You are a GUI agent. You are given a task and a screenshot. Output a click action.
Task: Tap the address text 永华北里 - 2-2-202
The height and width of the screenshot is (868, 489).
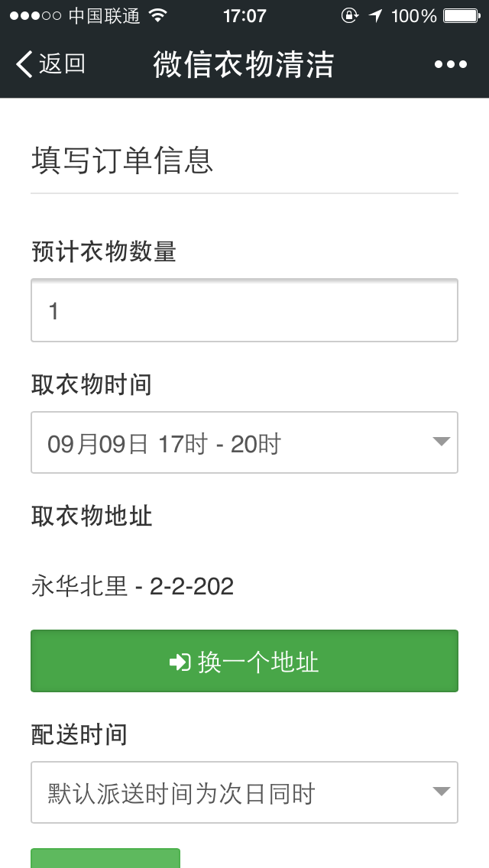click(x=132, y=586)
